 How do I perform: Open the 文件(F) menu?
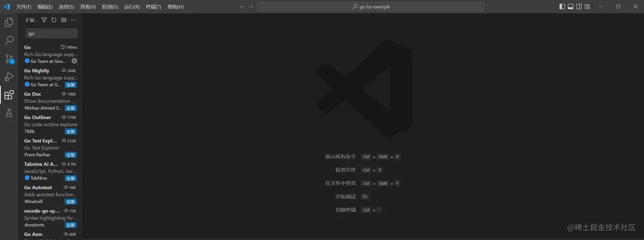[x=24, y=7]
